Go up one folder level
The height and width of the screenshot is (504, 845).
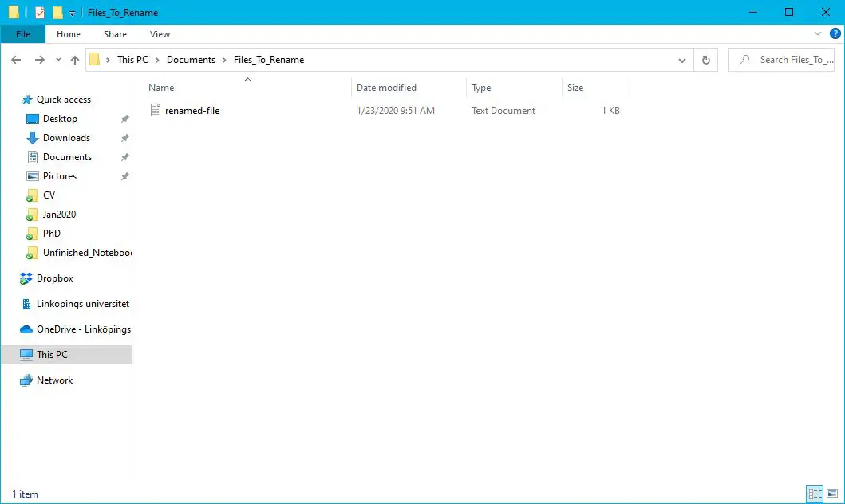[75, 60]
